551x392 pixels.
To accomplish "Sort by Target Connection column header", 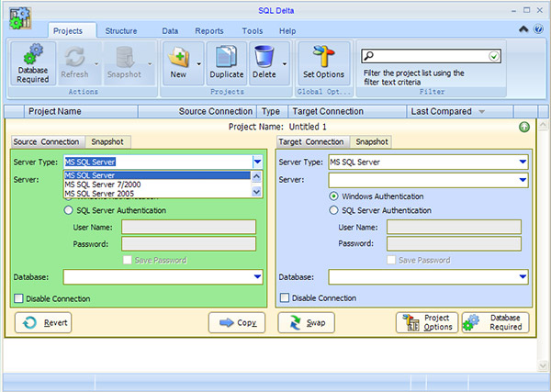I will click(x=347, y=111).
